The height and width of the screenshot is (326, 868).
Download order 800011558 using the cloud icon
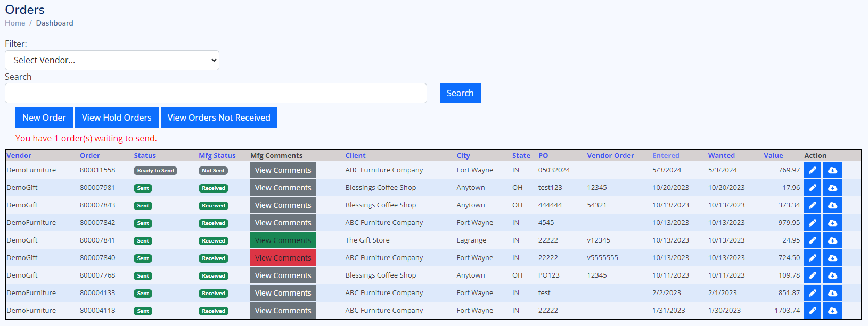pyautogui.click(x=832, y=170)
